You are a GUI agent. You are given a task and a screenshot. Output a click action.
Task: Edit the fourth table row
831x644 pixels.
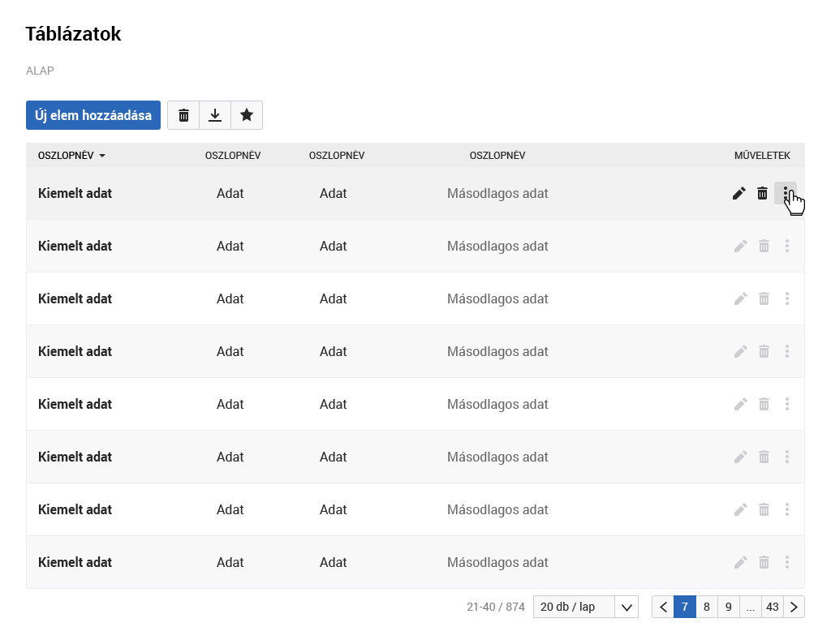pos(740,351)
